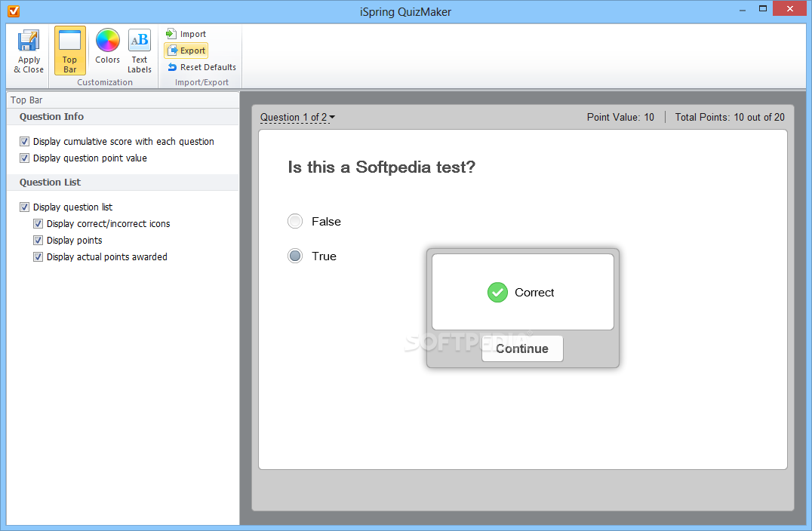Click the Question List section header
Screen dimensions: 812x531
pos(123,183)
